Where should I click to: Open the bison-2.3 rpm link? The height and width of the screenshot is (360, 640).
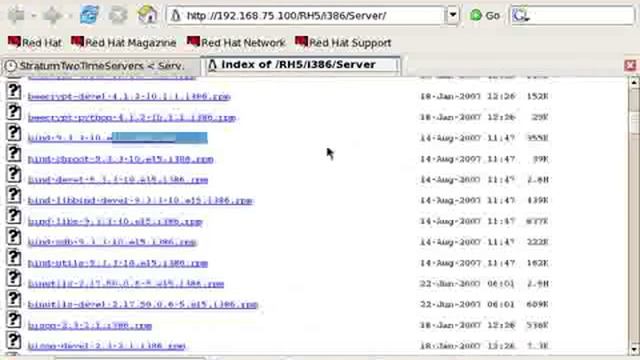click(x=90, y=326)
